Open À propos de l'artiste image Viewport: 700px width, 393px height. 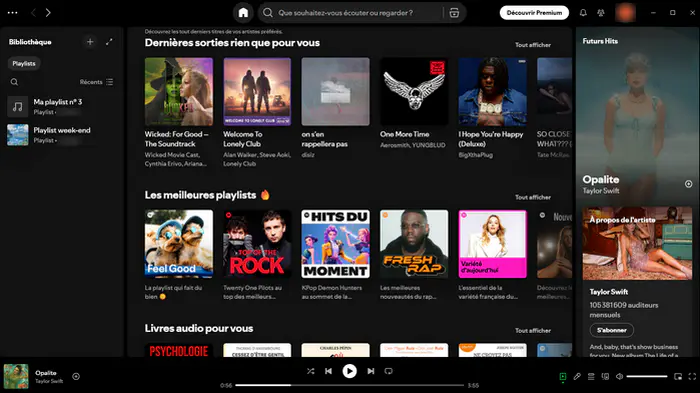637,243
